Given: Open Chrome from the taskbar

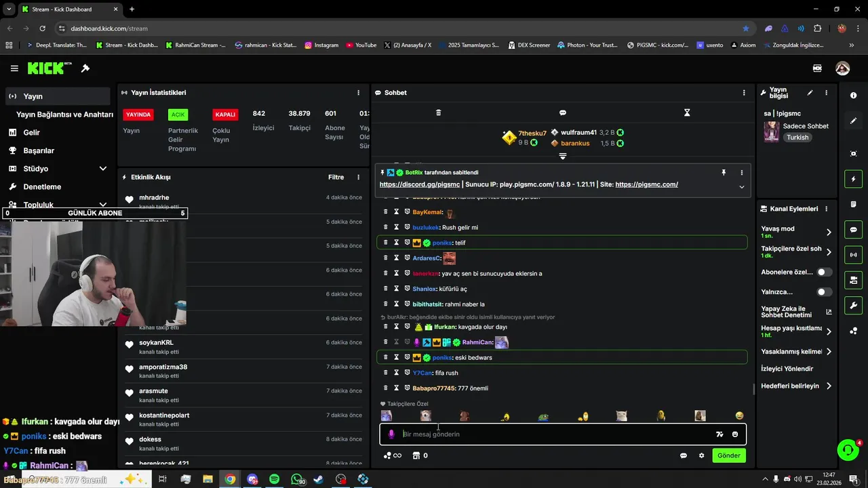Looking at the screenshot, I should pyautogui.click(x=230, y=479).
